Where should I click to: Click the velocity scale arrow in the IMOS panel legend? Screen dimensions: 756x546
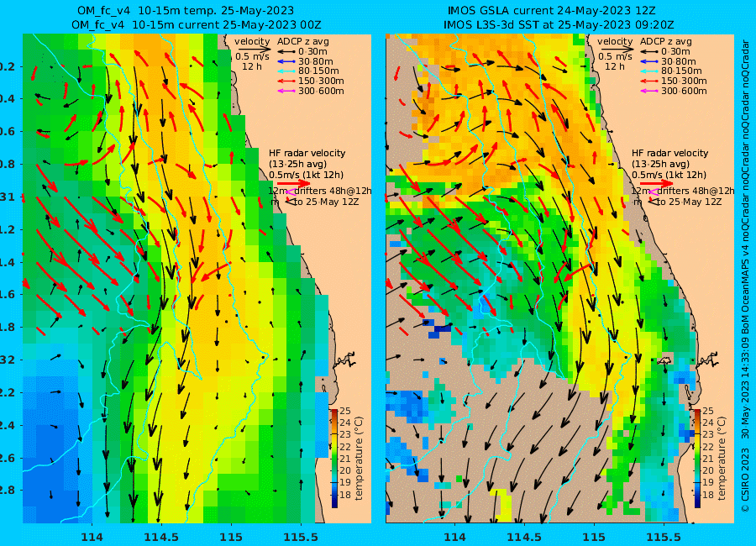click(617, 49)
